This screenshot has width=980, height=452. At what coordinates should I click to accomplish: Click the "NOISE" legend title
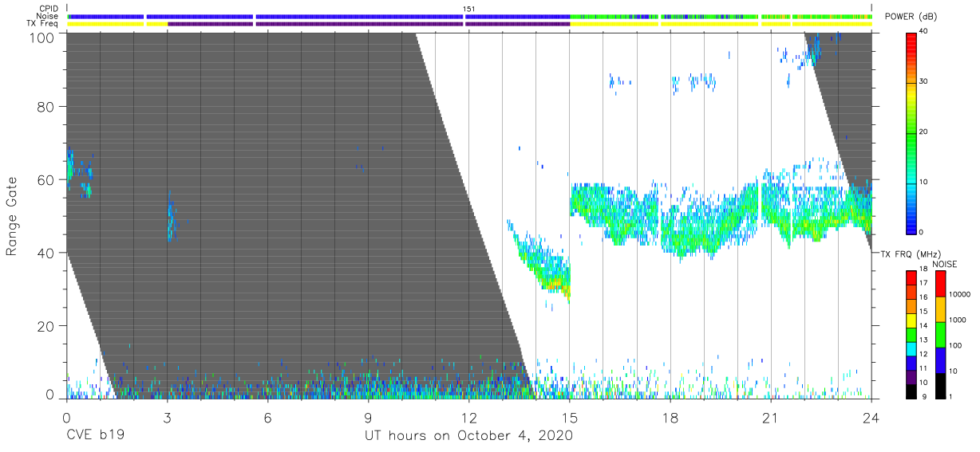point(945,264)
